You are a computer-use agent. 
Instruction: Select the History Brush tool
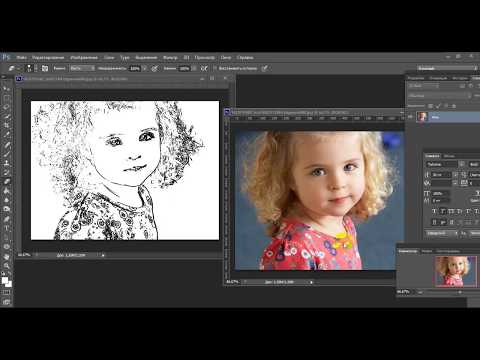[6, 173]
